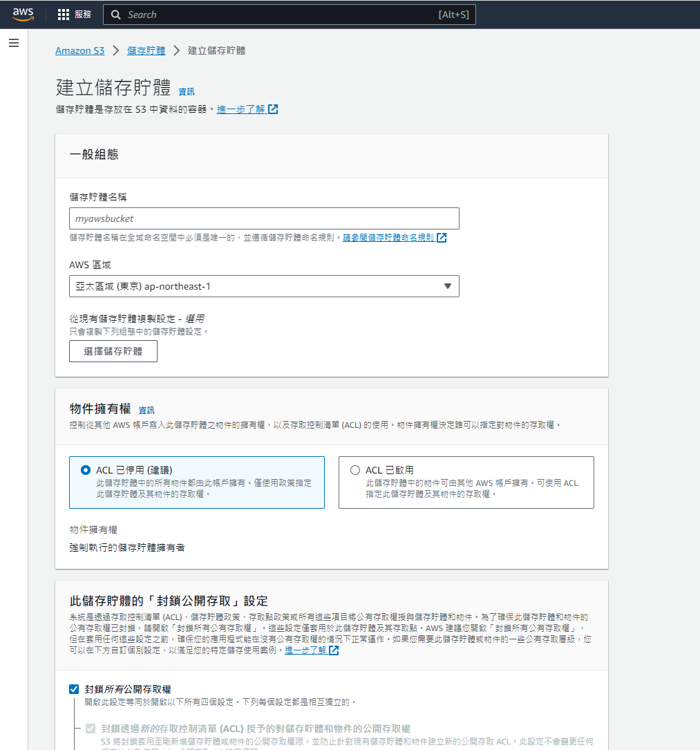Click external link icon in block public access section

334,650
